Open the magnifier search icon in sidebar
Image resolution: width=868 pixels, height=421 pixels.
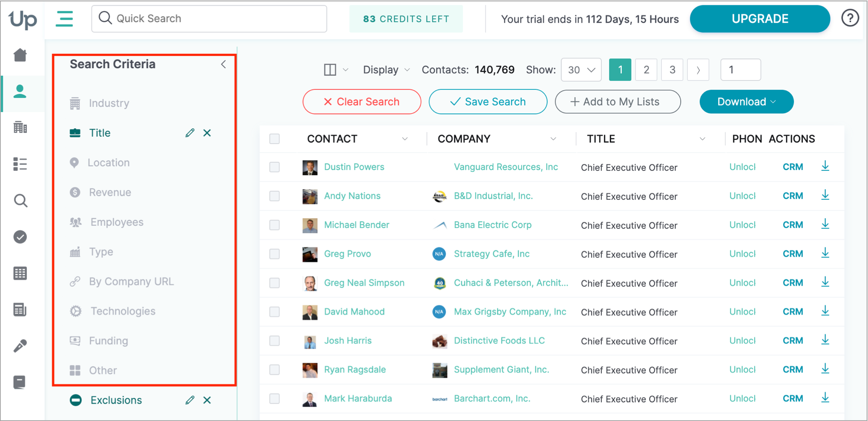point(20,200)
